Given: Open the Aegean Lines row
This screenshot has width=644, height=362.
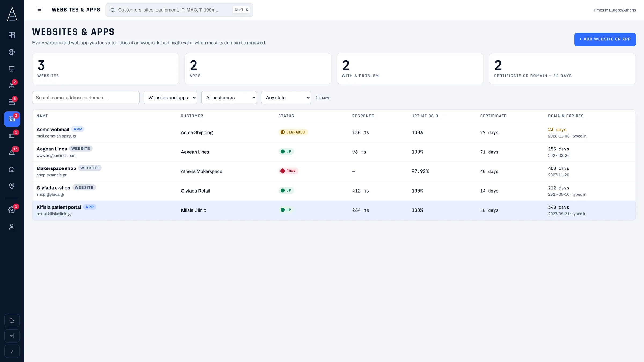Looking at the screenshot, I should [x=334, y=152].
